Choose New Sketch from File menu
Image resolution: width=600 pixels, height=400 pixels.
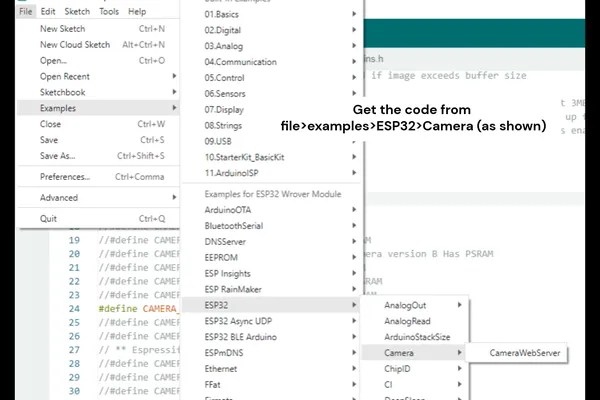[x=61, y=29]
